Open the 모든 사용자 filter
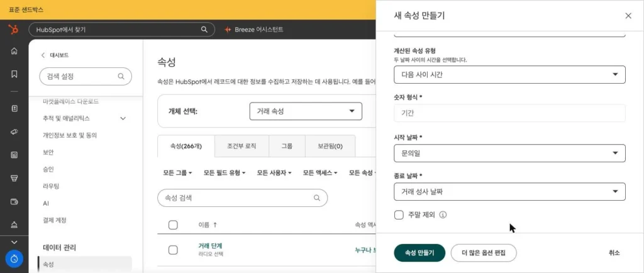The height and width of the screenshot is (273, 644). 274,173
